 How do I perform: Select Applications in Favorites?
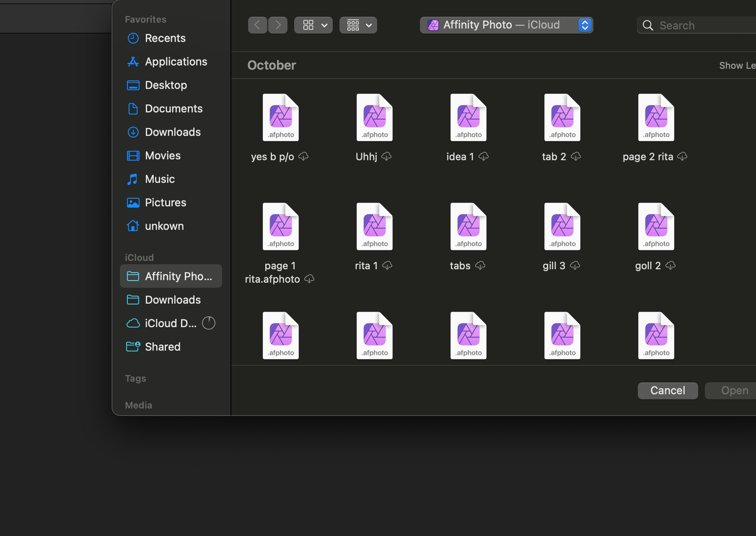(x=171, y=62)
